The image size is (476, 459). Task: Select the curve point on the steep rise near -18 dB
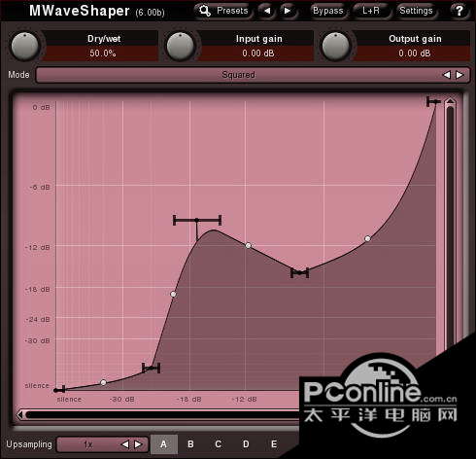pyautogui.click(x=173, y=294)
